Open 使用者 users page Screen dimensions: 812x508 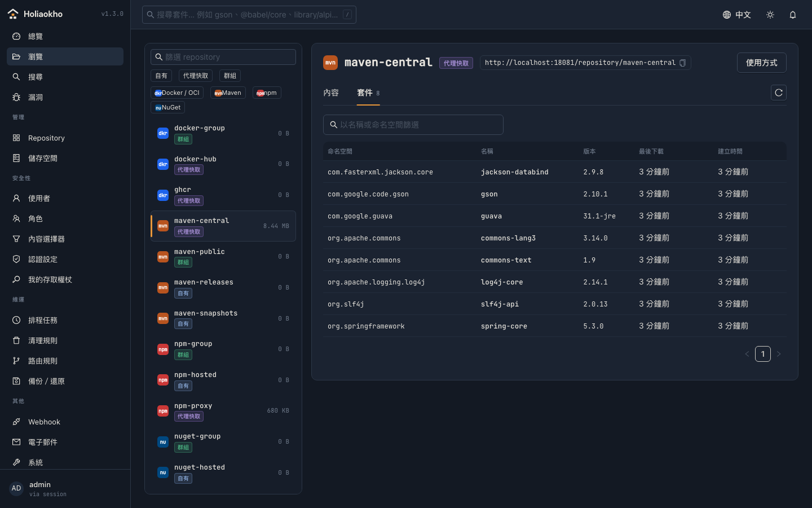pyautogui.click(x=65, y=198)
